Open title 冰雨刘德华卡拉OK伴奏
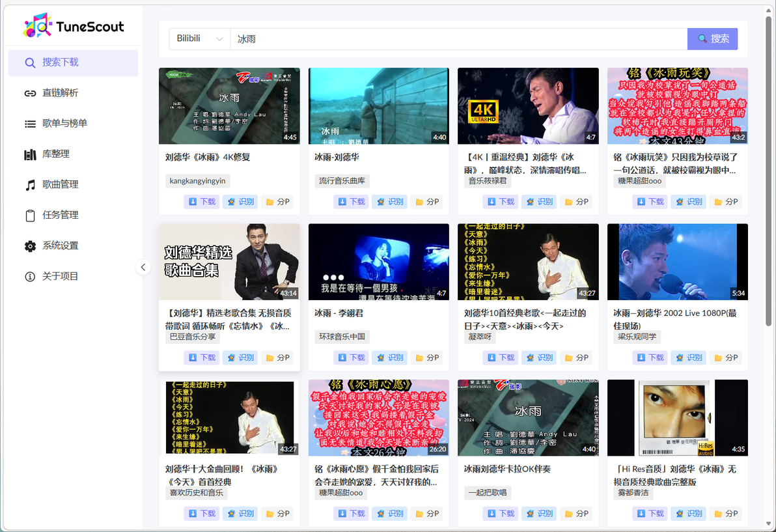This screenshot has width=776, height=532. tap(507, 469)
